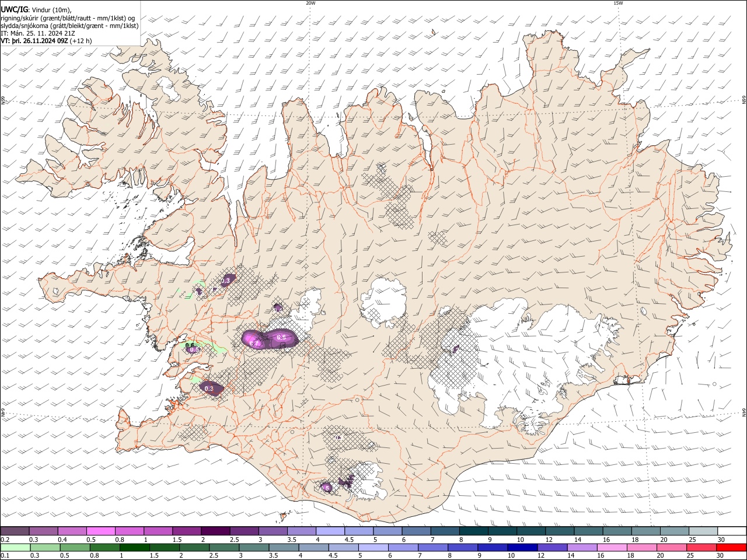This screenshot has height=560, width=747.
Task: Click the '15W' longitude label
Action: [619, 3]
